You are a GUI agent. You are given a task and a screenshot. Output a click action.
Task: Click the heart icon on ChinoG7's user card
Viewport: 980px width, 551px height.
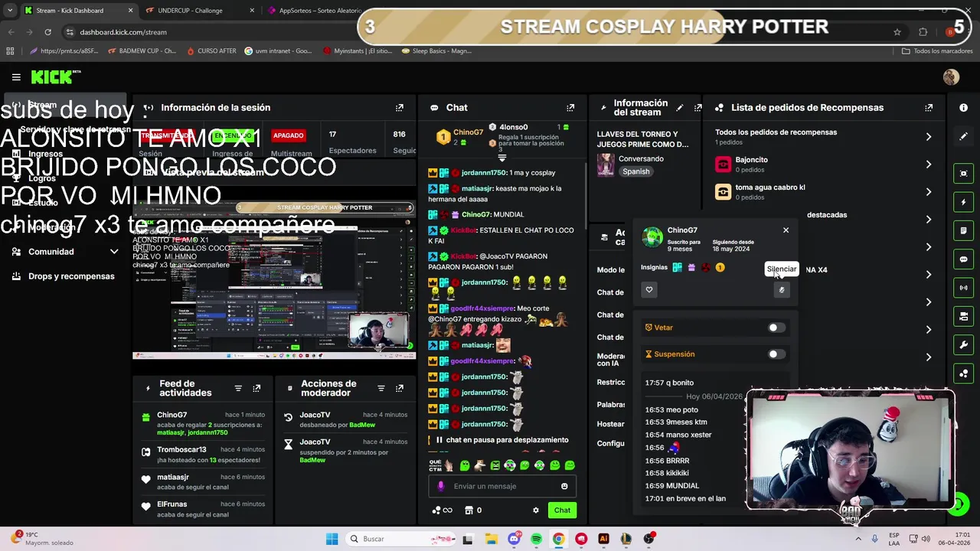coord(649,290)
